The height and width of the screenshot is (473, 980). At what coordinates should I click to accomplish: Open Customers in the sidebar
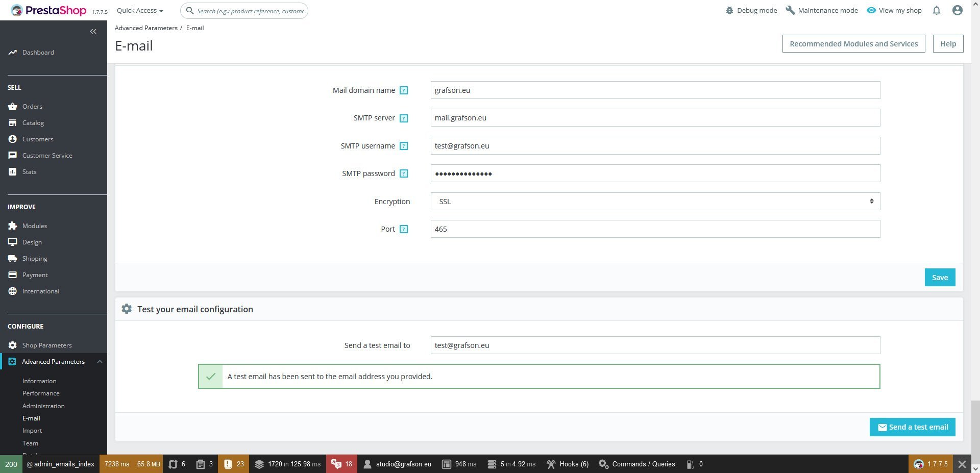click(x=38, y=139)
